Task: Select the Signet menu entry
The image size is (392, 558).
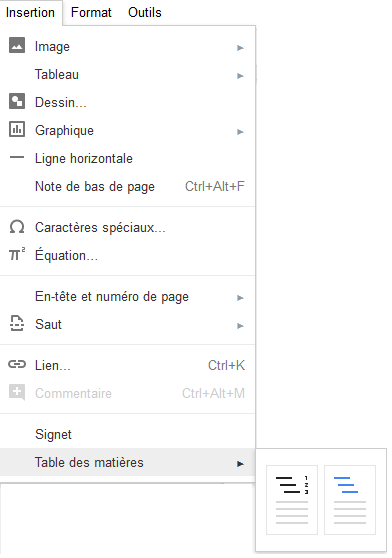Action: click(x=128, y=434)
